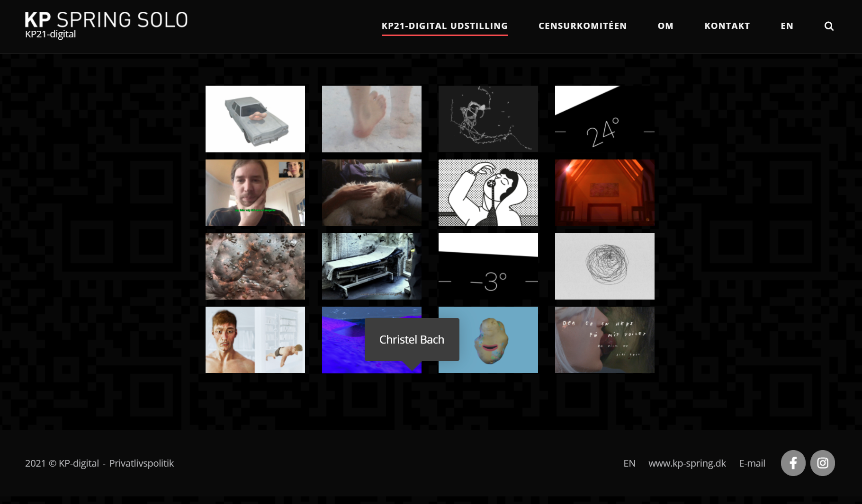Open the OM menu item
This screenshot has height=504, width=862.
665,26
